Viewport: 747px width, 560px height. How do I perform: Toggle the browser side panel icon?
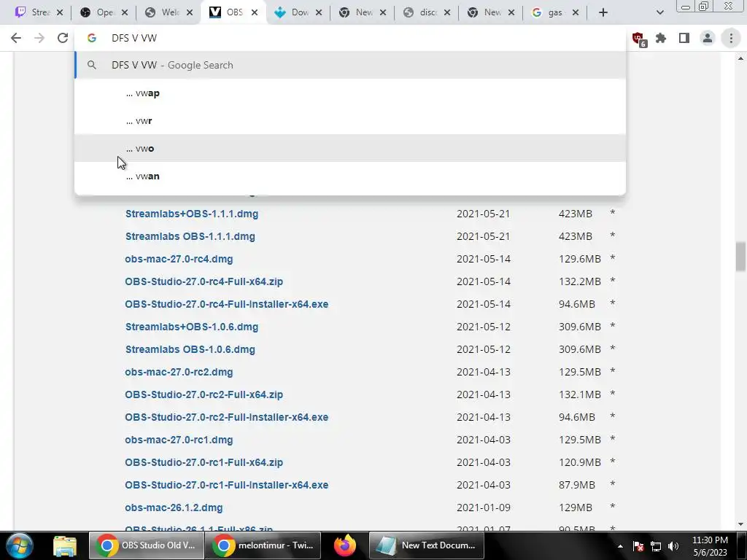(x=684, y=38)
